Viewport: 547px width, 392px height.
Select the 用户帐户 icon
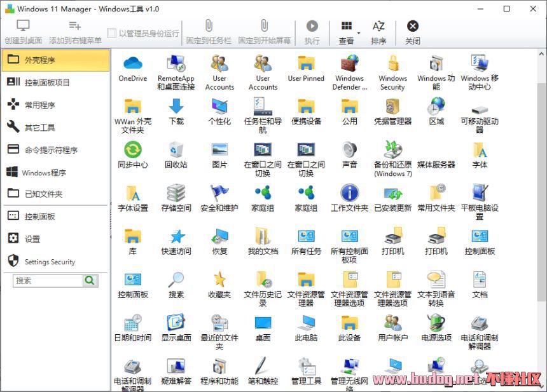[393, 322]
